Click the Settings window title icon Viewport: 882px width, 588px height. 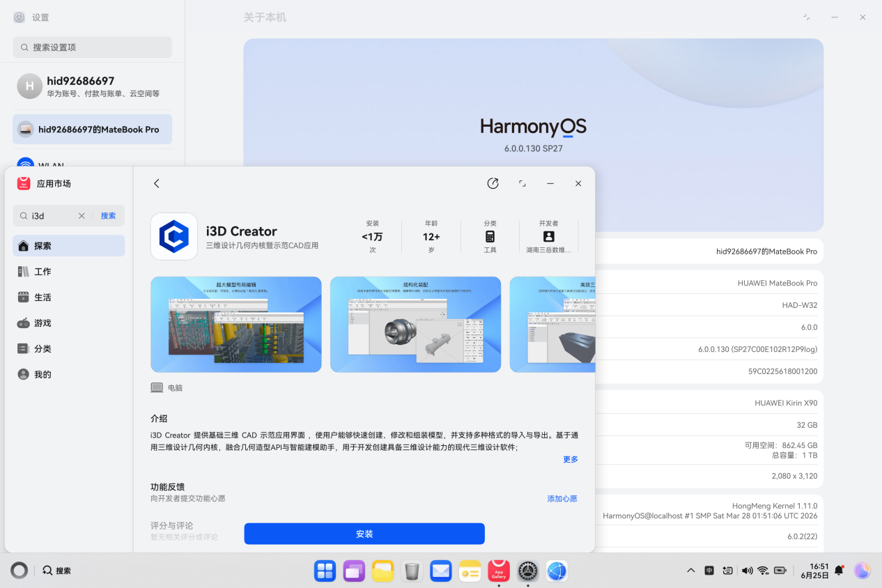(x=20, y=17)
